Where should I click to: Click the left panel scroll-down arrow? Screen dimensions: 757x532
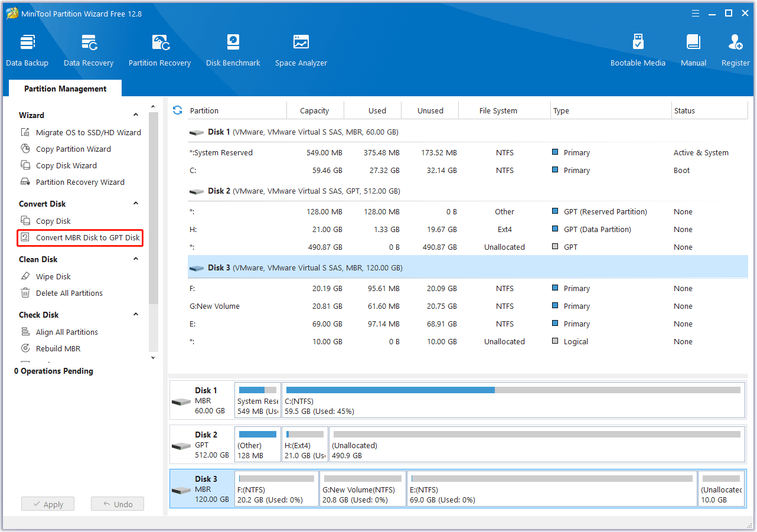point(154,358)
